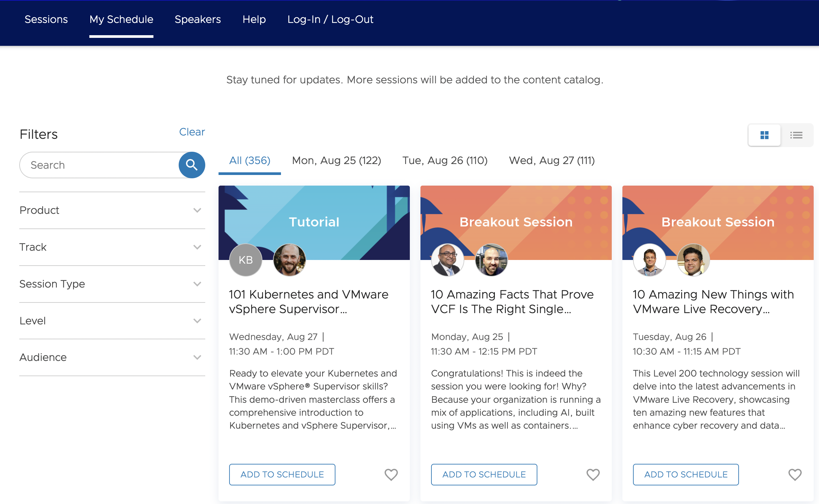Click glasses-wearing speaker photo on VCF session

pyautogui.click(x=447, y=260)
